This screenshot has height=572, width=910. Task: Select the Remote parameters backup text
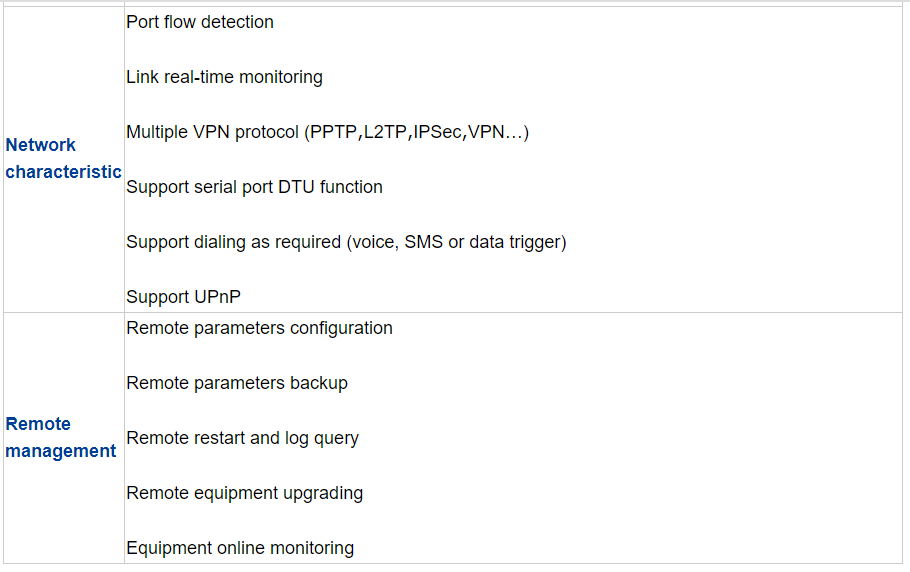[x=237, y=383]
